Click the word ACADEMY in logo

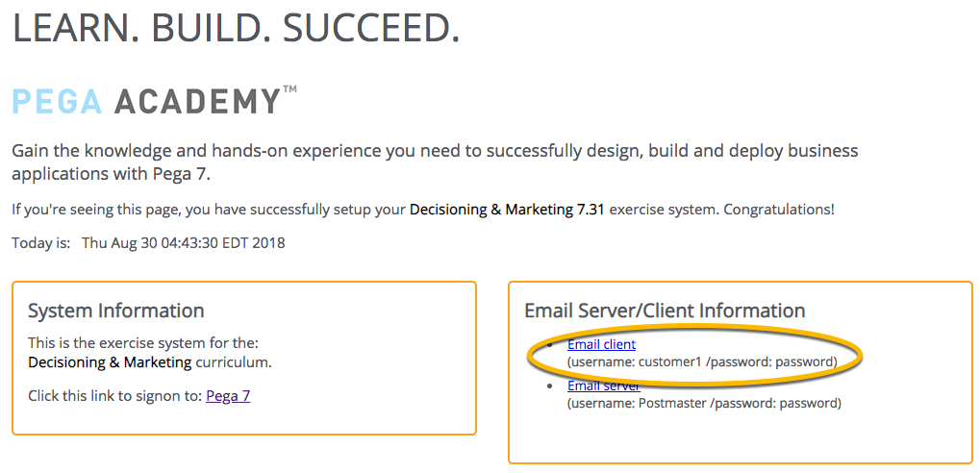click(x=198, y=101)
